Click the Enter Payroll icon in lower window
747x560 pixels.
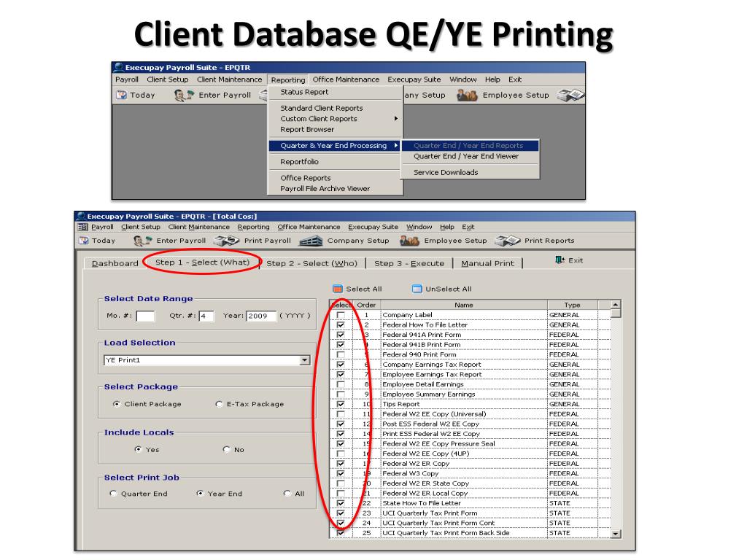tap(142, 241)
